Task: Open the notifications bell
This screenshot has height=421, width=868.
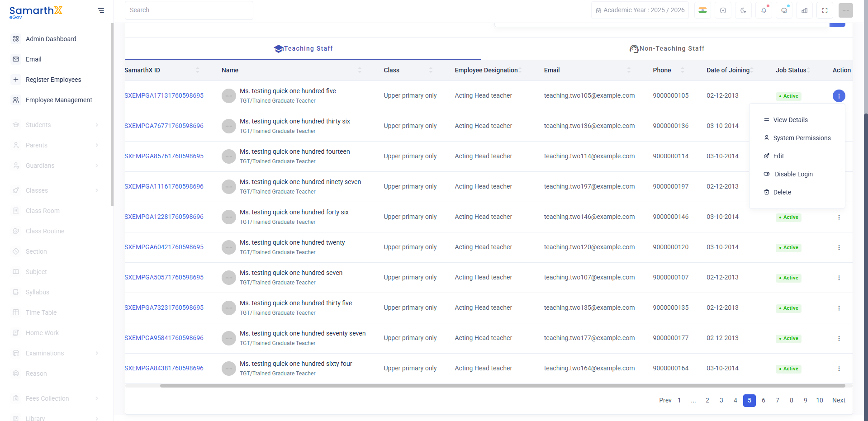Action: (764, 10)
